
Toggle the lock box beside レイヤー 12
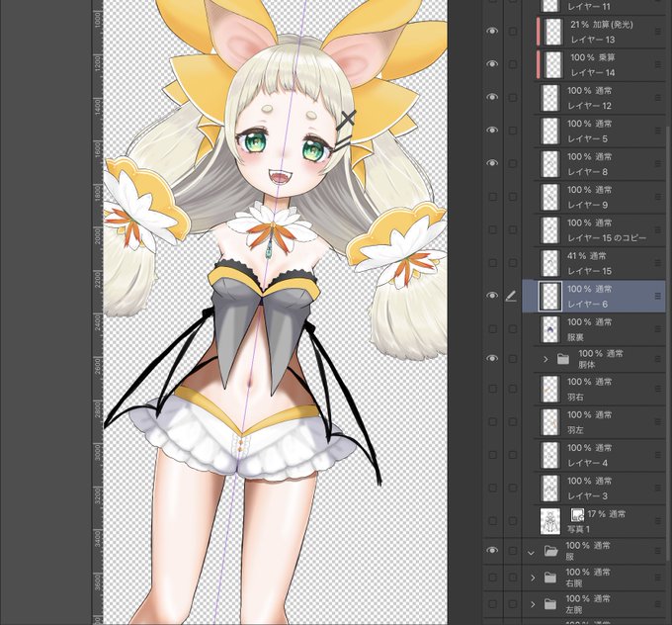coord(513,97)
